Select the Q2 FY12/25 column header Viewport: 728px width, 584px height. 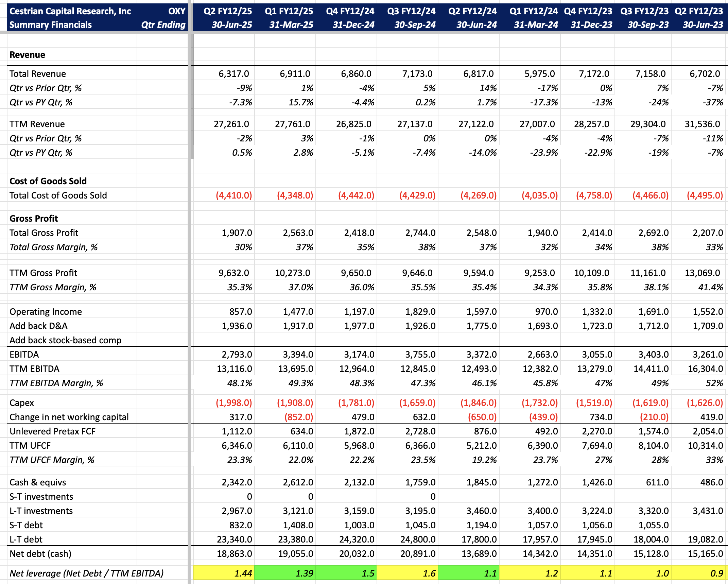coord(228,11)
